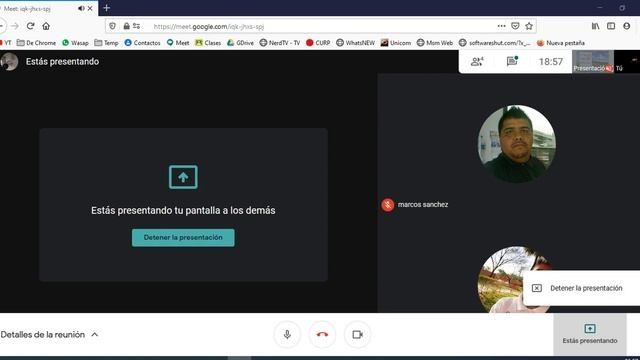Open Temp bookmarks folder
The image size is (640, 360).
click(107, 42)
